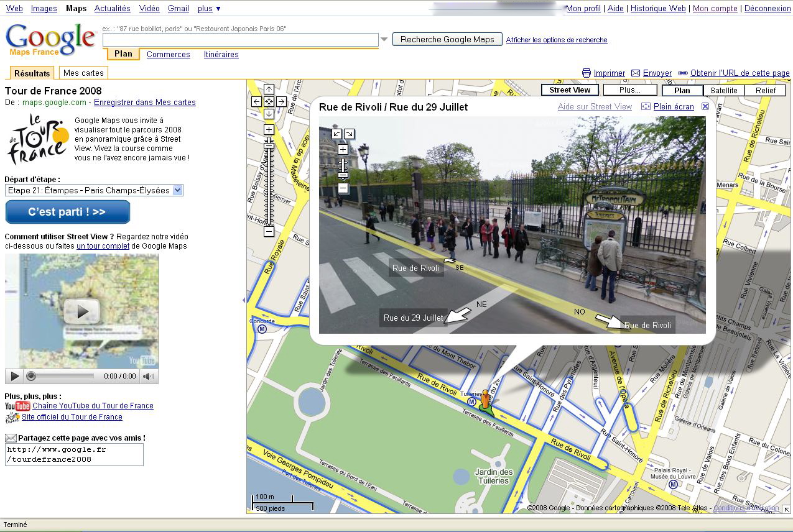Image resolution: width=793 pixels, height=532 pixels.
Task: Open Gmail in the top bar
Action: [x=179, y=9]
